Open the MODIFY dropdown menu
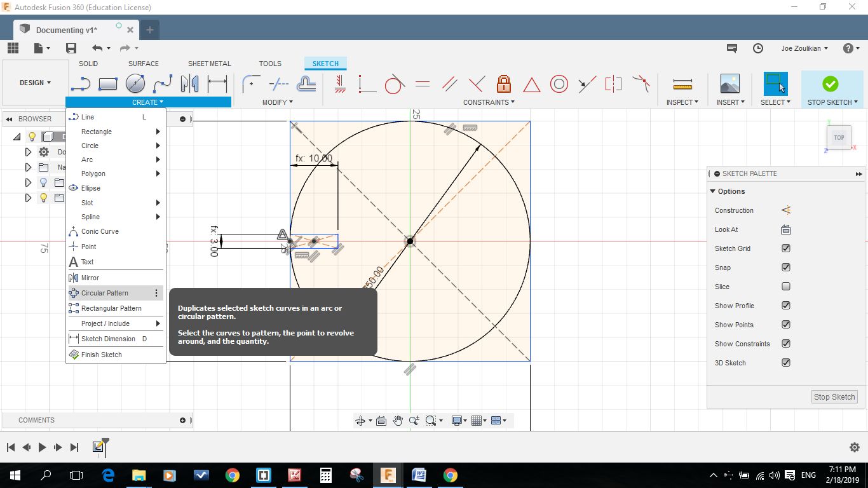Viewport: 868px width, 488px height. 278,102
